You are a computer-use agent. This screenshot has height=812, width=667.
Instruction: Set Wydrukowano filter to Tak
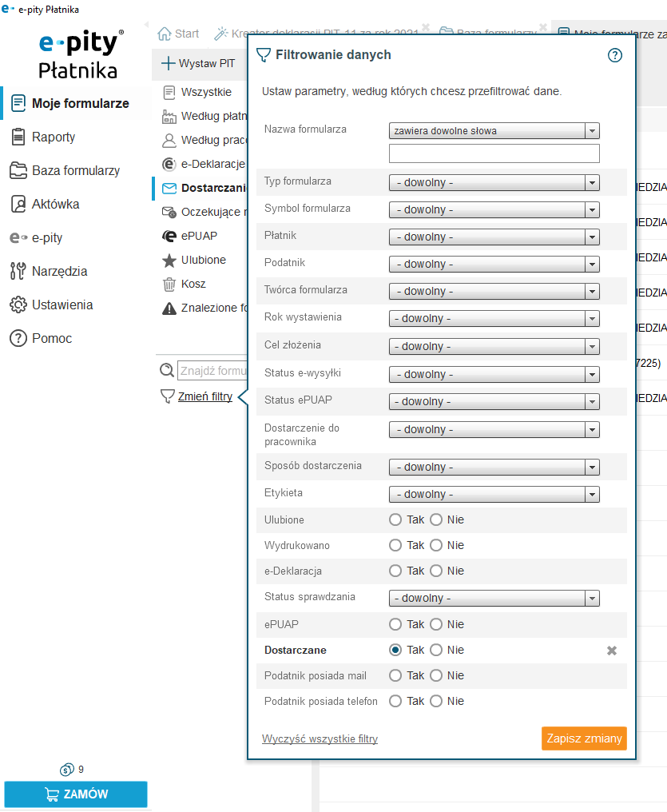395,545
